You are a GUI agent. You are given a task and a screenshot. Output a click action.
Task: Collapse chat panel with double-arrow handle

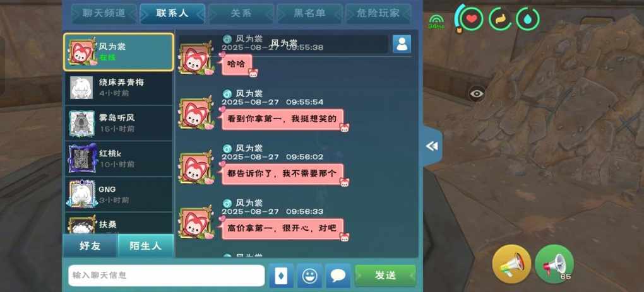tap(432, 146)
